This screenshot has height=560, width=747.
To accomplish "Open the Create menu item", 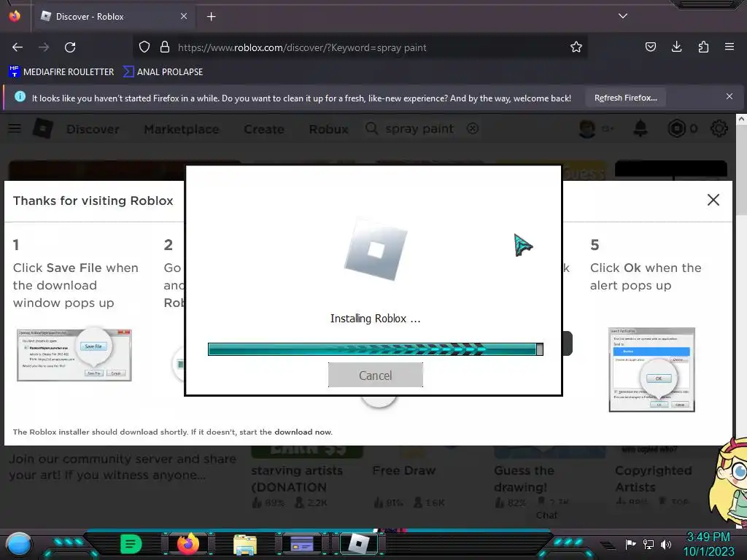I will [264, 129].
